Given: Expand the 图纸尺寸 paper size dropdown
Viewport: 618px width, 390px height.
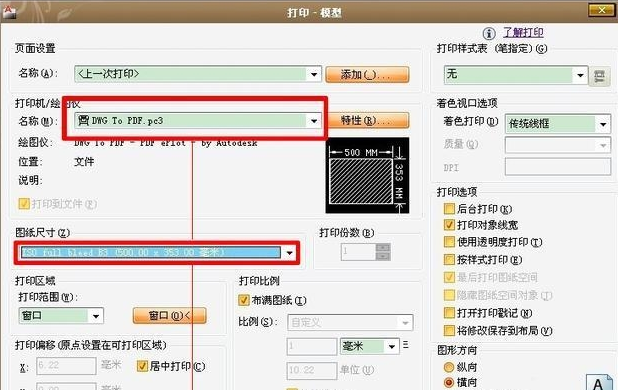Looking at the screenshot, I should click(290, 253).
